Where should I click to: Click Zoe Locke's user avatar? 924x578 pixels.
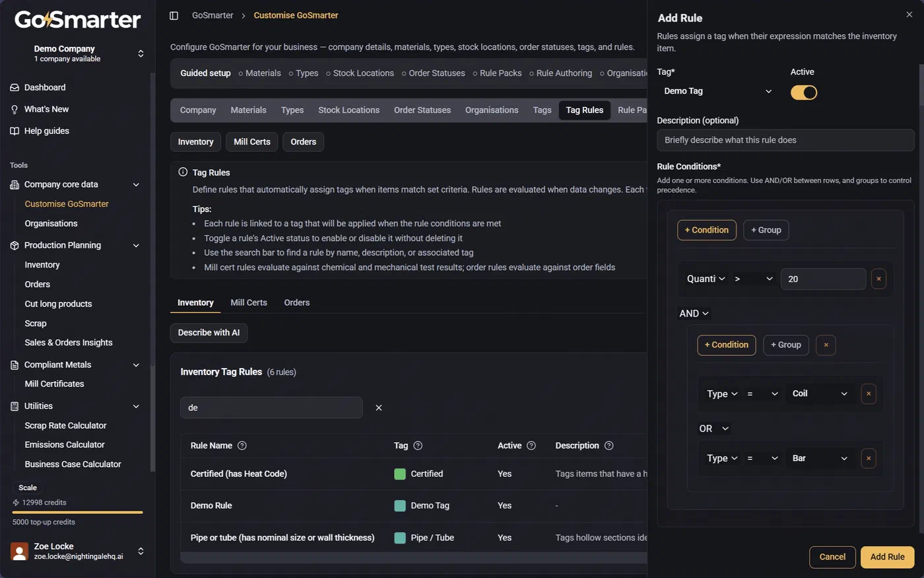pos(20,551)
